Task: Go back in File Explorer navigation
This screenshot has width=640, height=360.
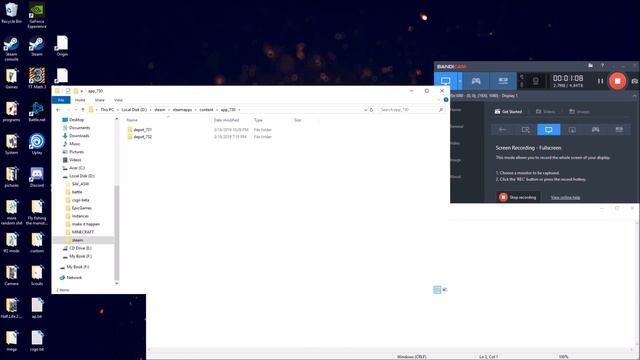Action: click(58, 110)
